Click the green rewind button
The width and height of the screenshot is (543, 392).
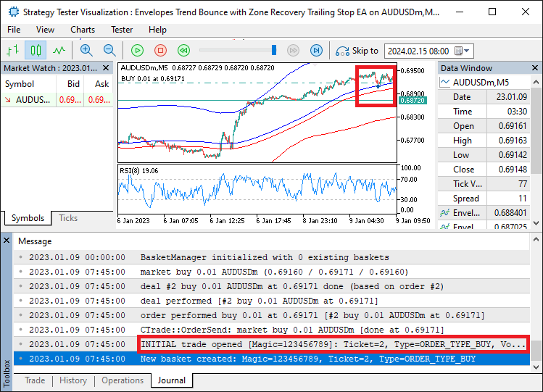coord(184,51)
